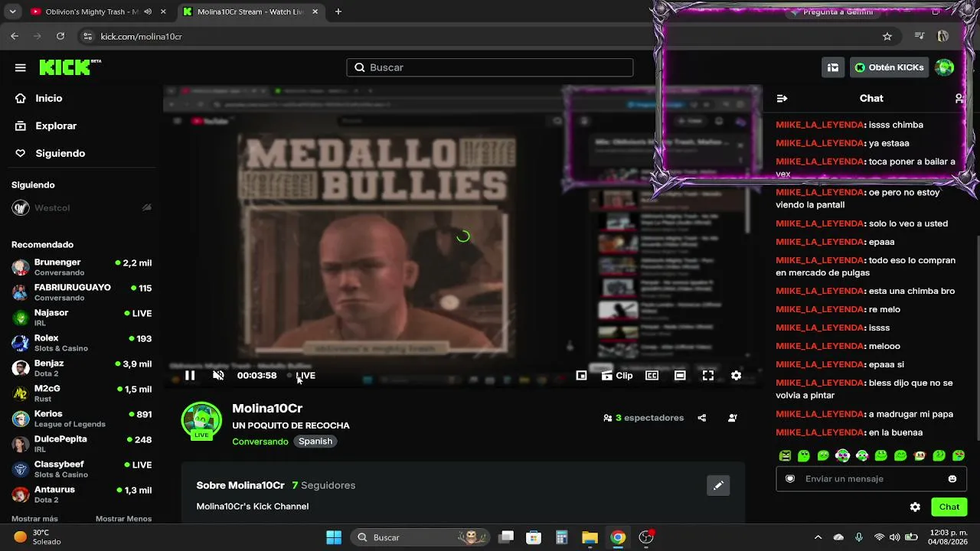Screen dimensions: 980x551
Task: Go back to the previous page
Action: [15, 36]
